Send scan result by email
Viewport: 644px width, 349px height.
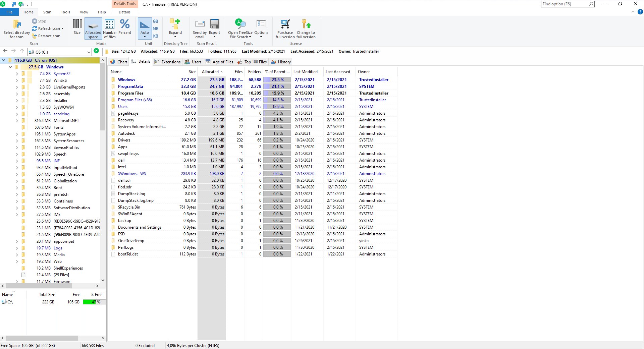pos(200,28)
